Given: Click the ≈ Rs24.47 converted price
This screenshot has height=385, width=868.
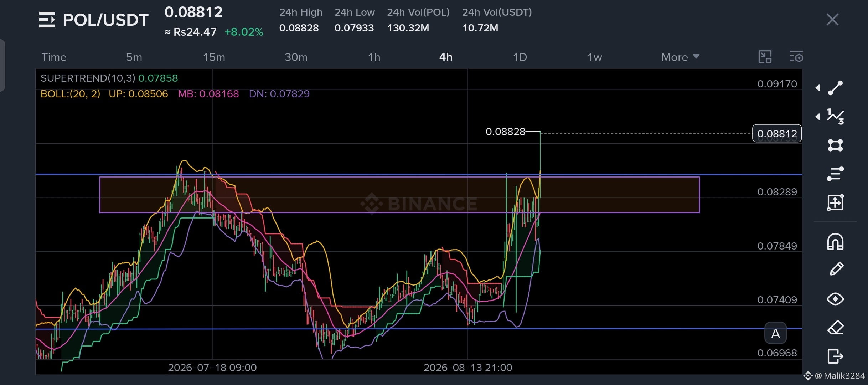Looking at the screenshot, I should pyautogui.click(x=191, y=32).
